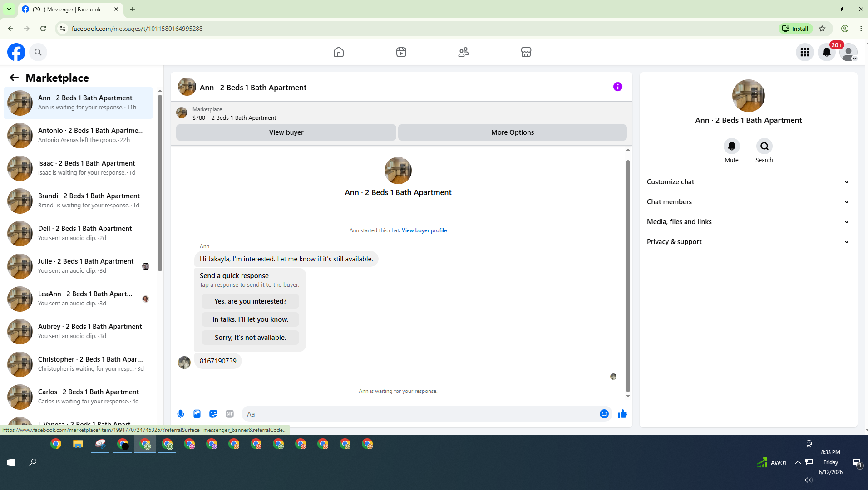Mute this conversation with bell icon
The width and height of the screenshot is (868, 490).
pos(732,146)
